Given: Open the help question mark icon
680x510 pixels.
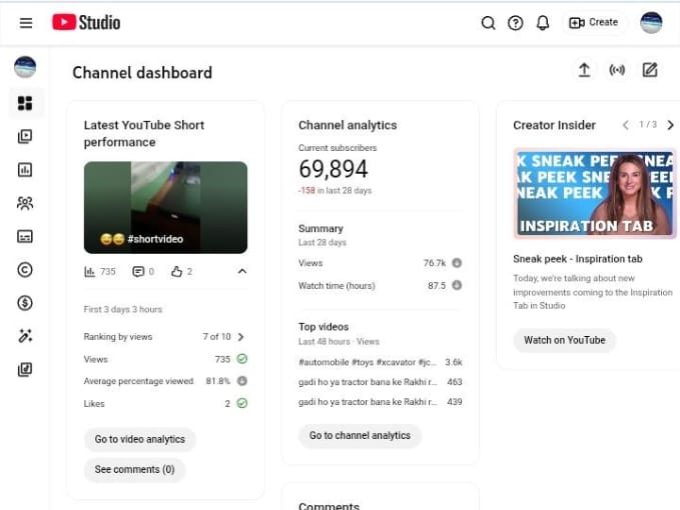Looking at the screenshot, I should tap(515, 23).
